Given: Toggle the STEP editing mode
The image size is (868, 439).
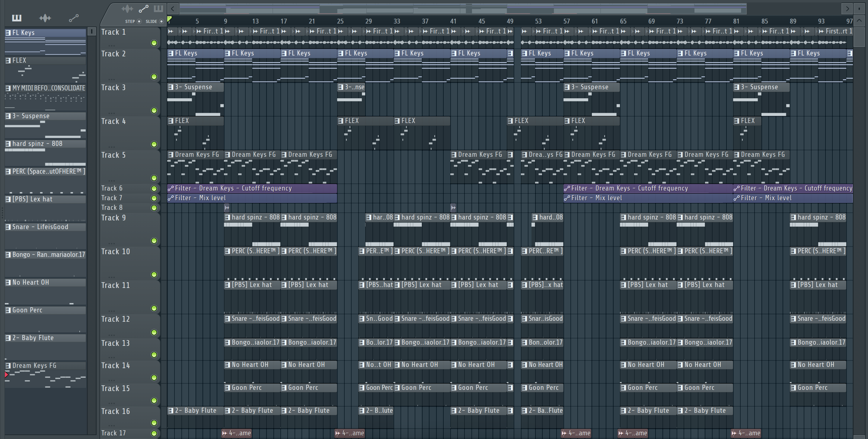Looking at the screenshot, I should coord(139,21).
